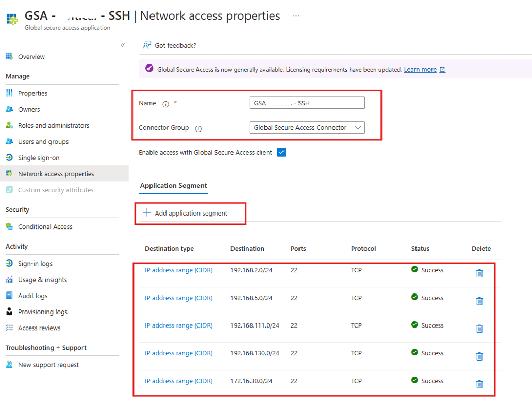Click the Users and groups icon

click(x=9, y=141)
